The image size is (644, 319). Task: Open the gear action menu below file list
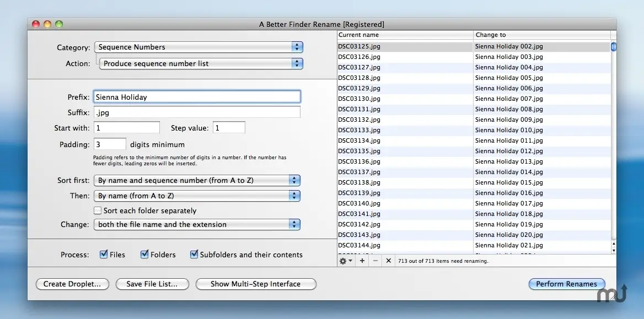[x=346, y=261]
